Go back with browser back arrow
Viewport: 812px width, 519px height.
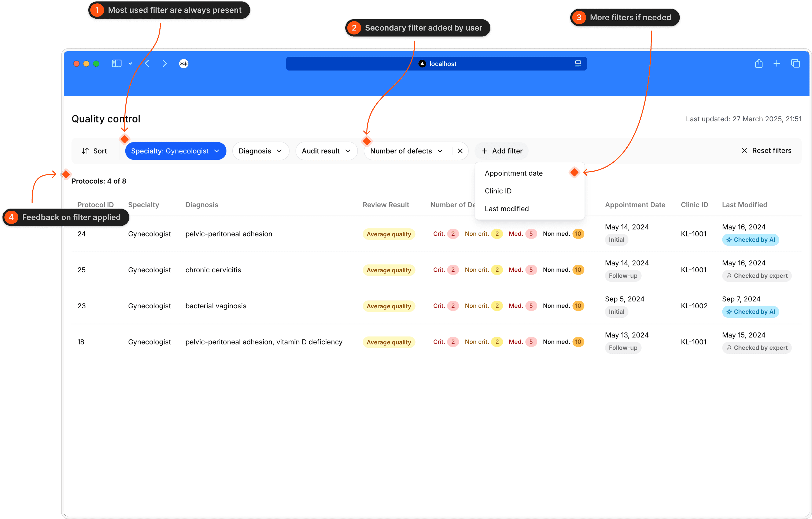(x=147, y=63)
